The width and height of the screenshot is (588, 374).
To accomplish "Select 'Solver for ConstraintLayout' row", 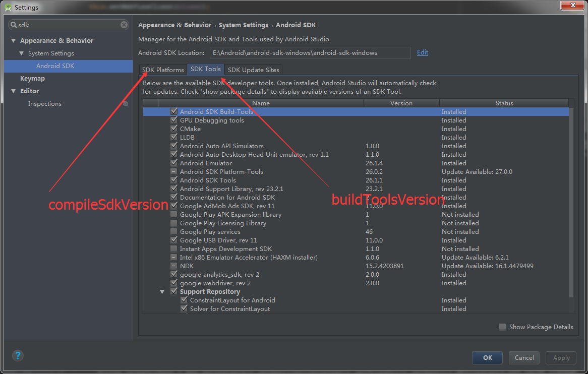I will (356, 309).
